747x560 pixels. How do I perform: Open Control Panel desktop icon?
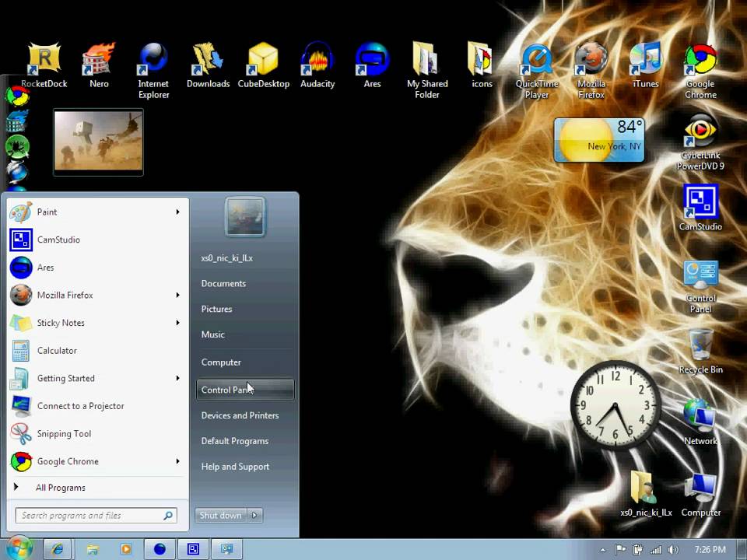click(700, 287)
